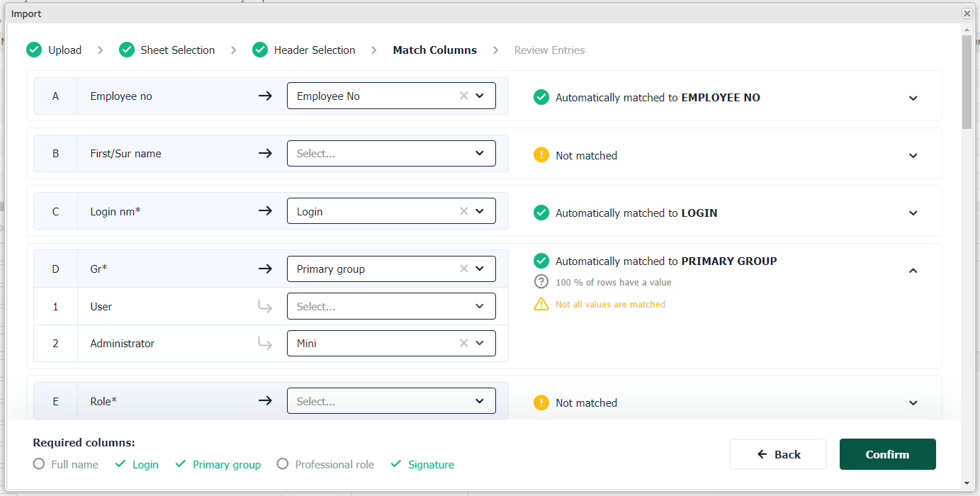980x496 pixels.
Task: Click the arrow icon in First/Sur name row
Action: [x=265, y=153]
